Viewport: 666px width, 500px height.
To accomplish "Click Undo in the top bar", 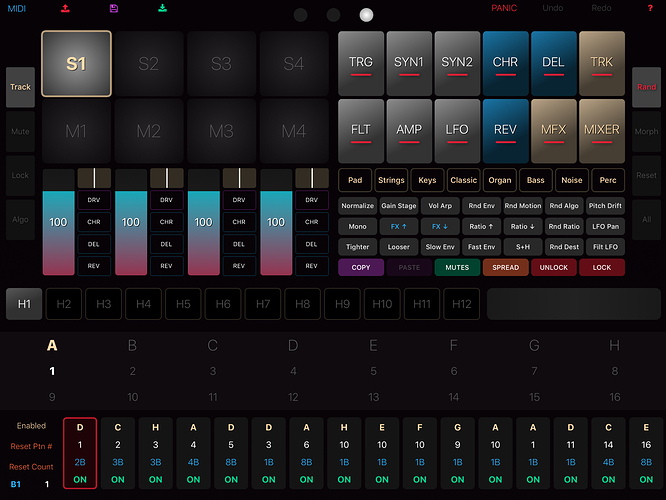I will coord(553,8).
